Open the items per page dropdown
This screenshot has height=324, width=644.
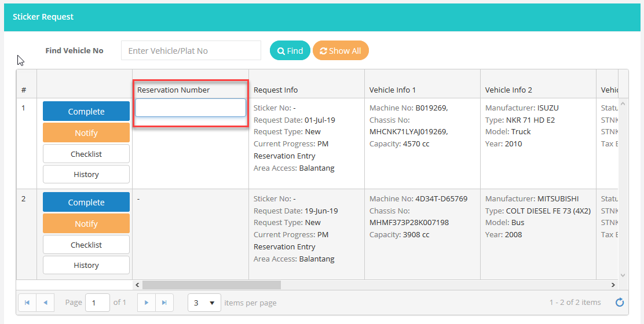click(x=204, y=302)
